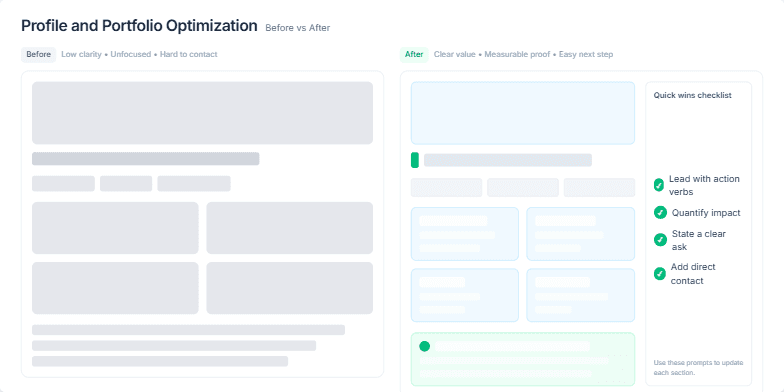Click the 'Before vs After' subtitle
Image resolution: width=784 pixels, height=392 pixels.
298,28
